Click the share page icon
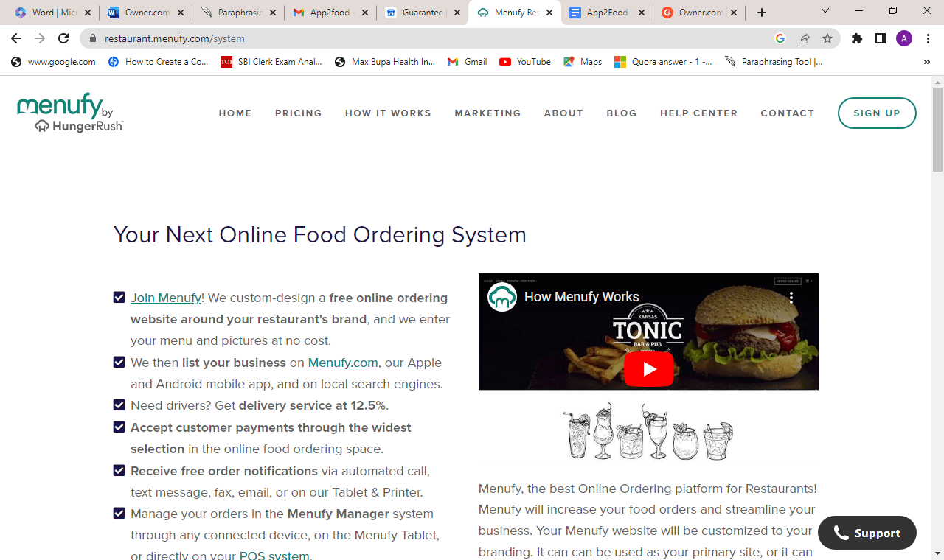Screen dimensions: 944x560 pos(804,38)
